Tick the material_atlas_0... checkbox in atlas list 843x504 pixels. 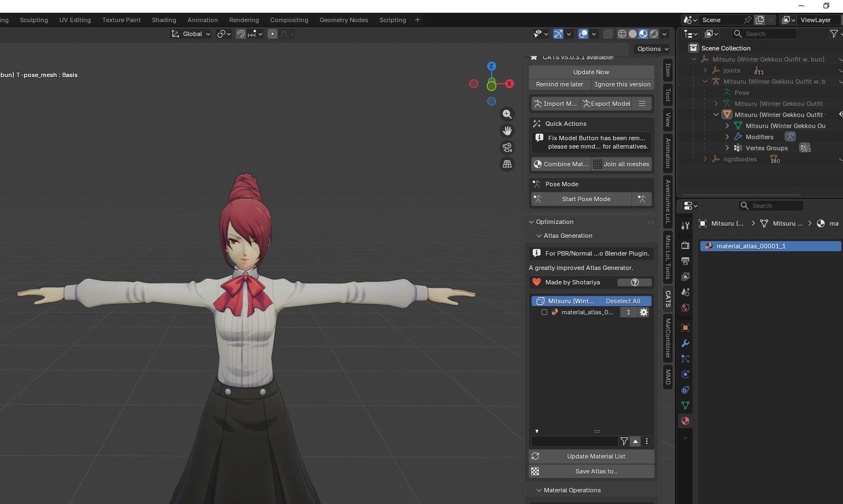pyautogui.click(x=544, y=312)
